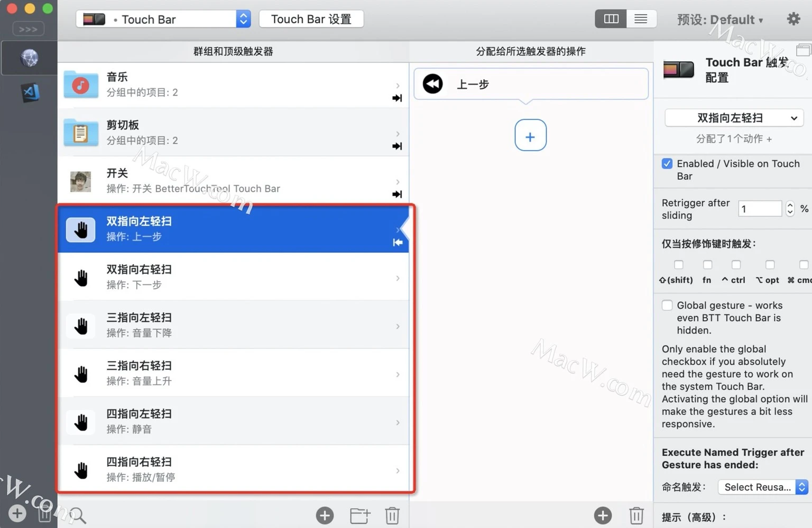Click the 分配给所选触发器的操作 column header
The image size is (812, 528).
point(531,51)
